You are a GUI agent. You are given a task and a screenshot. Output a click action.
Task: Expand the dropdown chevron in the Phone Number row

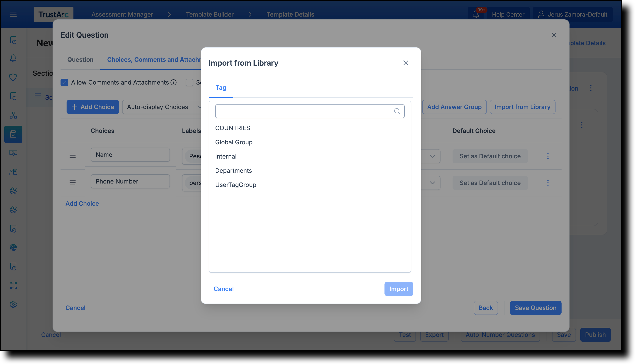point(432,183)
